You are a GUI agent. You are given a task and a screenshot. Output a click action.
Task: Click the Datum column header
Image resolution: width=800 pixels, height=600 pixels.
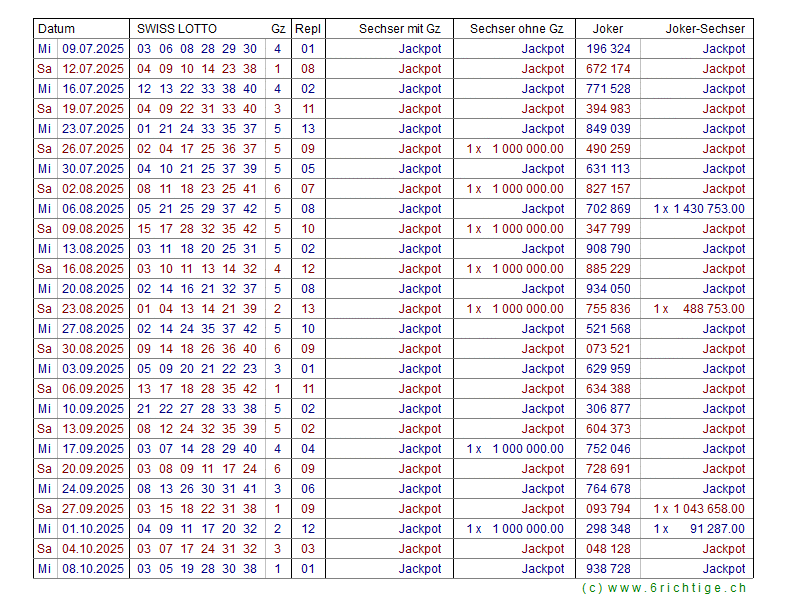coord(56,29)
